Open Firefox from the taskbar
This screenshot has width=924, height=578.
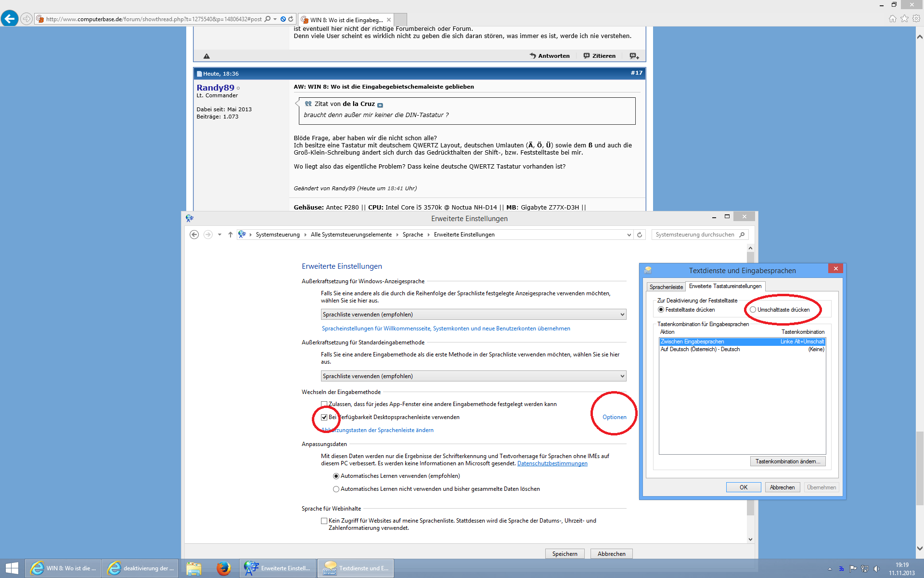(223, 568)
